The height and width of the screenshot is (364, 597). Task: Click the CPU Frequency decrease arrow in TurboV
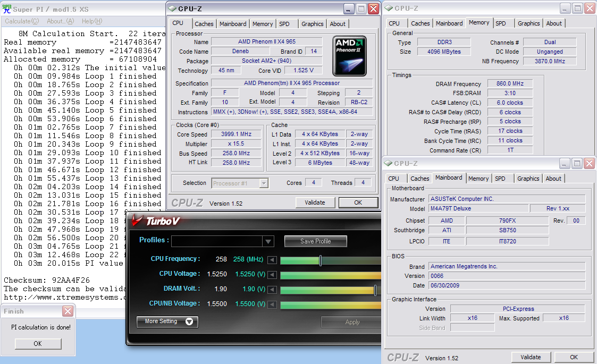point(272,260)
